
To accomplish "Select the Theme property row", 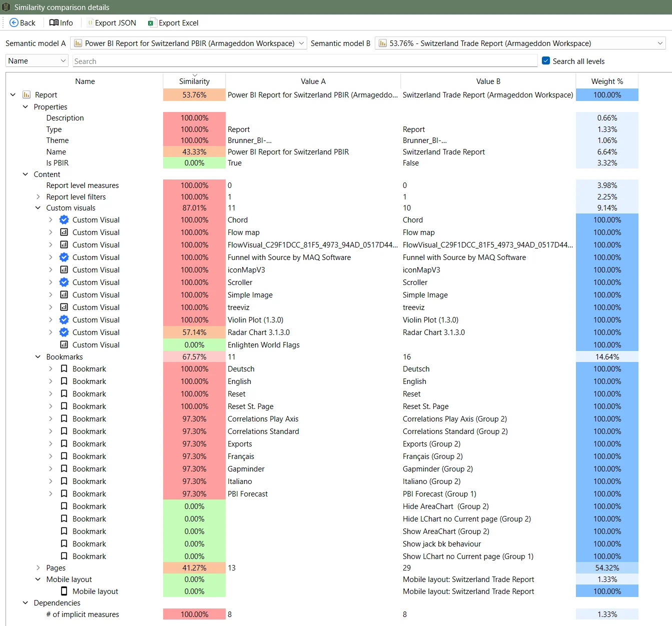I will pos(322,140).
